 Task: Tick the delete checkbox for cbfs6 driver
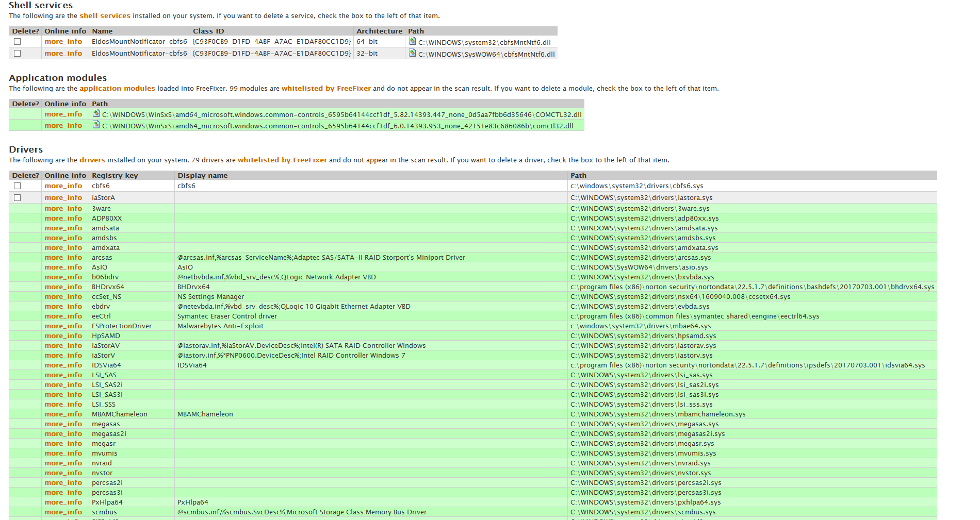tap(18, 186)
